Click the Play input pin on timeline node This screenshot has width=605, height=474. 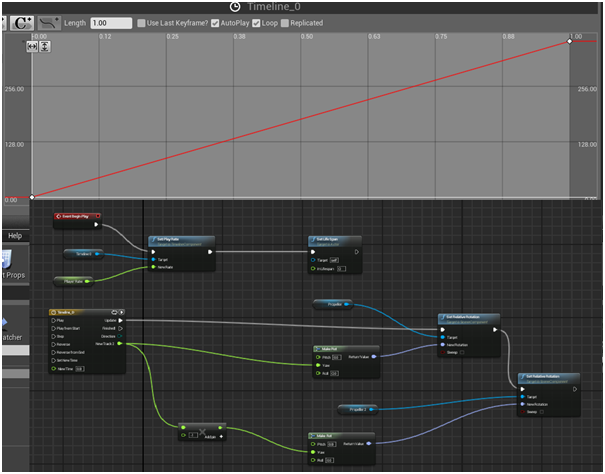click(54, 320)
